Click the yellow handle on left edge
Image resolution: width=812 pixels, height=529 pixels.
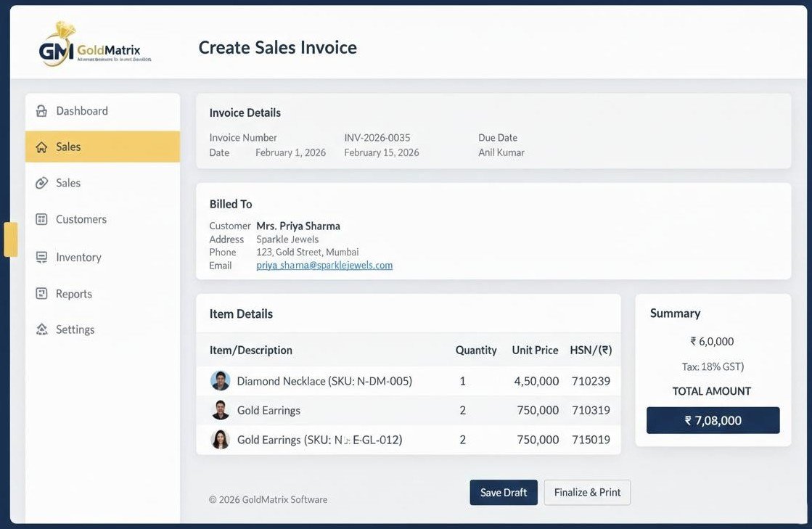[11, 239]
